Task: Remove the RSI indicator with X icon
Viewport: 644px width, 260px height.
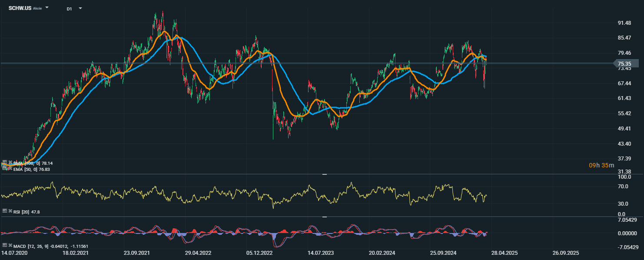Action: (x=10, y=210)
